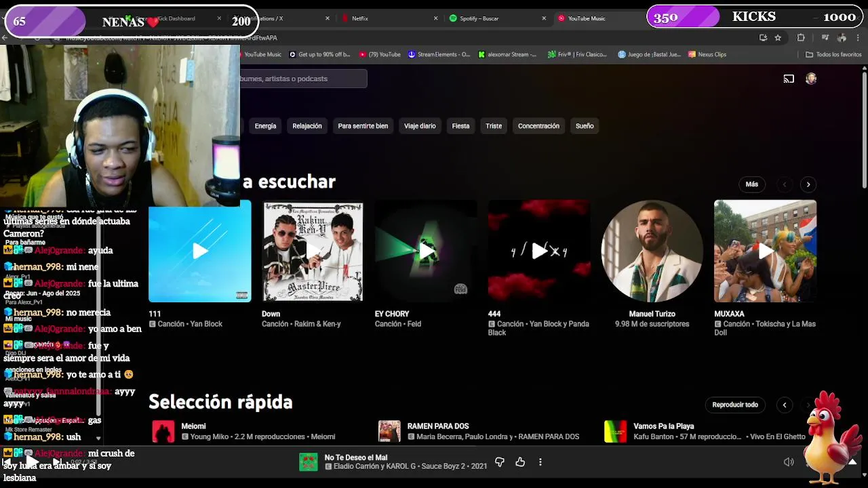Open the Friv Clasico bookmark
This screenshot has height=488, width=868.
[x=577, y=54]
